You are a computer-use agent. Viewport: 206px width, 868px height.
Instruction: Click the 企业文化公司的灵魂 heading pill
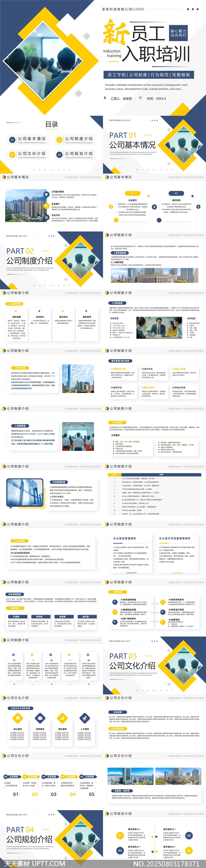tap(20, 708)
